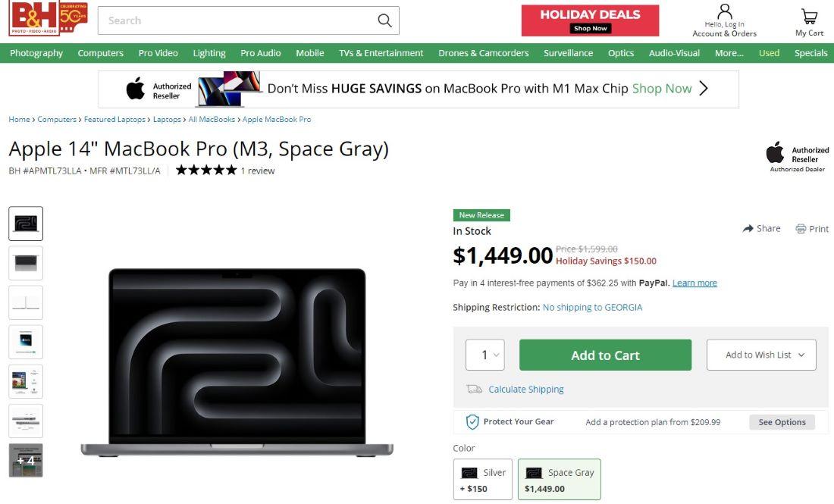834x504 pixels.
Task: Open the Computers menu tab
Action: point(101,53)
